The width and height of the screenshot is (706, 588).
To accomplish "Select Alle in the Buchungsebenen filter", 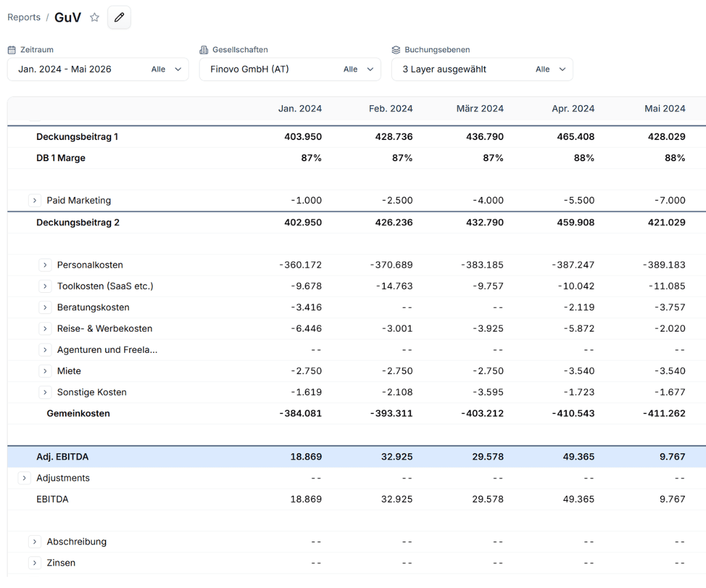I will click(542, 69).
